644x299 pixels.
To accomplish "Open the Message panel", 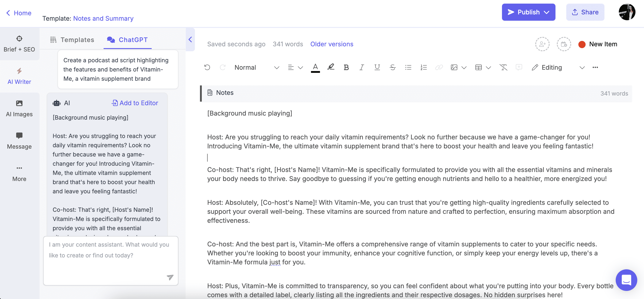I will (19, 141).
